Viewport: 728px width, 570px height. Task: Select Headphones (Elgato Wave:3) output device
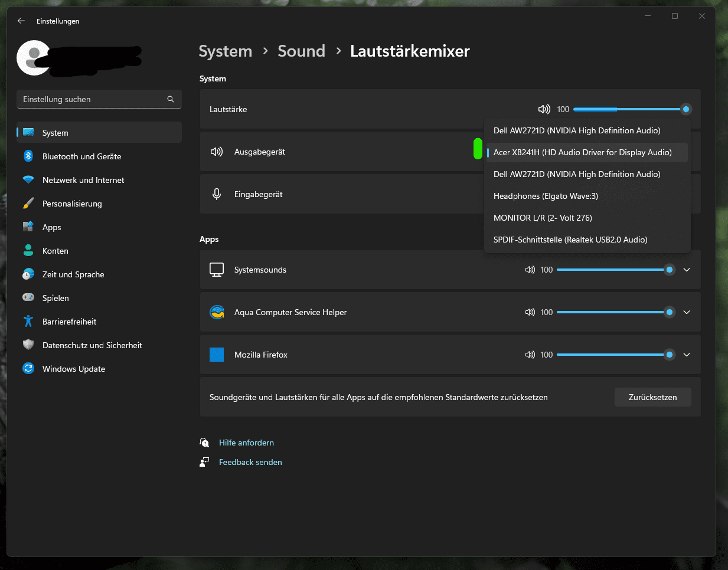(546, 196)
